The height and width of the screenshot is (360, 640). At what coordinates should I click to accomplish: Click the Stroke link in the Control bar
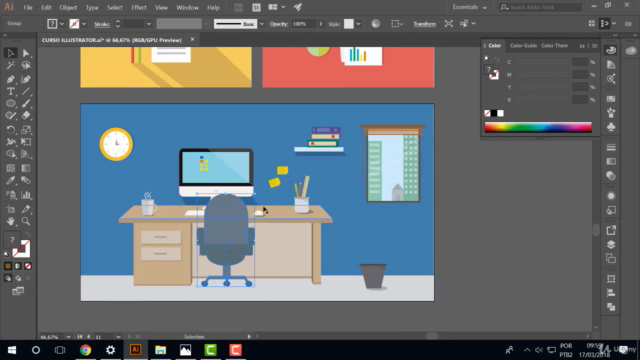tap(102, 24)
